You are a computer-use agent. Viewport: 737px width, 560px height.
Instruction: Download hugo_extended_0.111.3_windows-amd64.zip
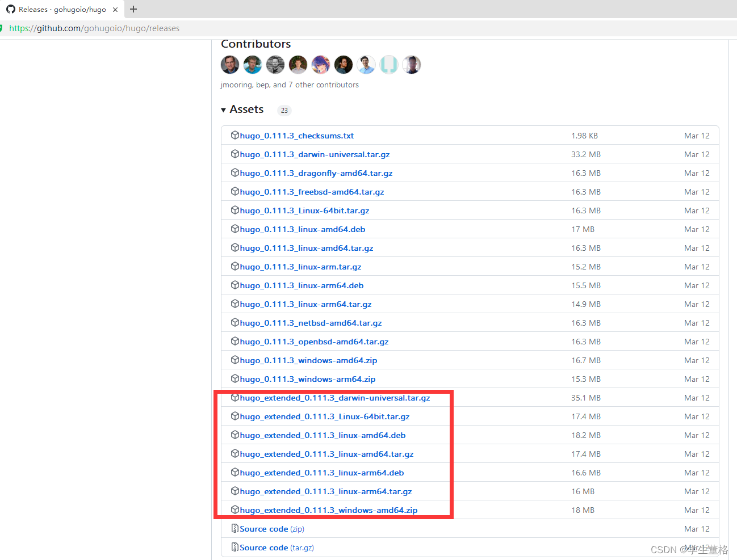click(328, 510)
